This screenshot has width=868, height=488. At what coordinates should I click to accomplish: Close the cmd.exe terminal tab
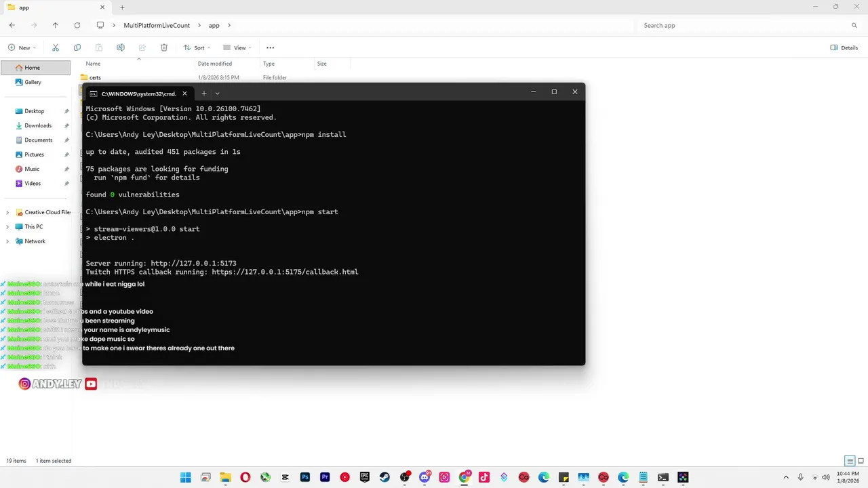click(184, 94)
